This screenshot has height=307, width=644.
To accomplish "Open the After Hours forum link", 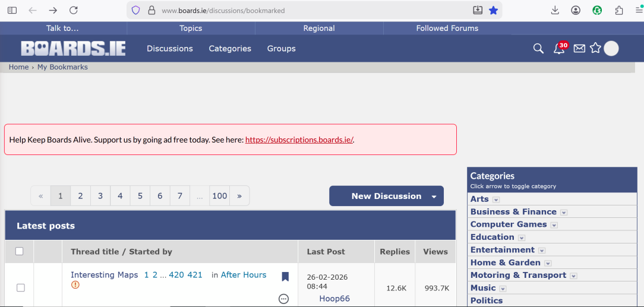I will [x=244, y=275].
